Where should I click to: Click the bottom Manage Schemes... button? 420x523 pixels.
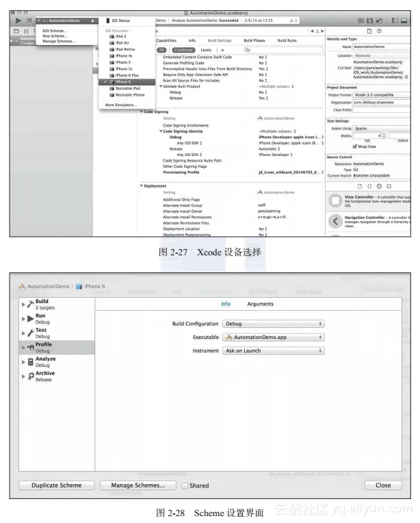(x=138, y=485)
